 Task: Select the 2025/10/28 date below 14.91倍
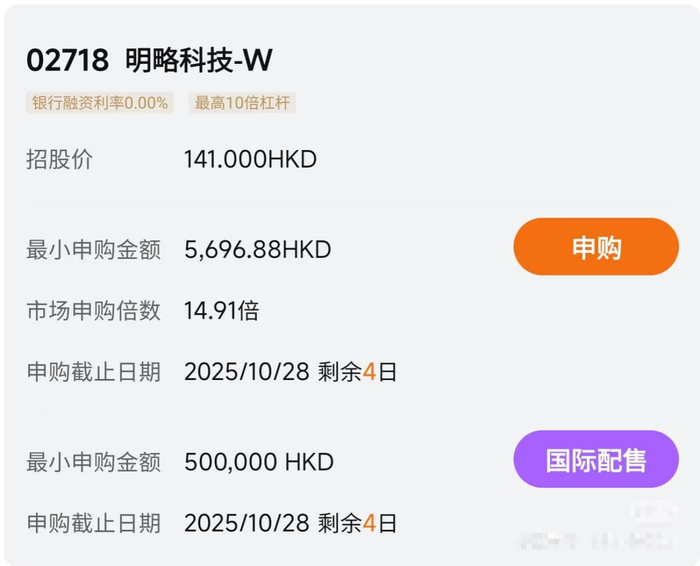coord(245,372)
